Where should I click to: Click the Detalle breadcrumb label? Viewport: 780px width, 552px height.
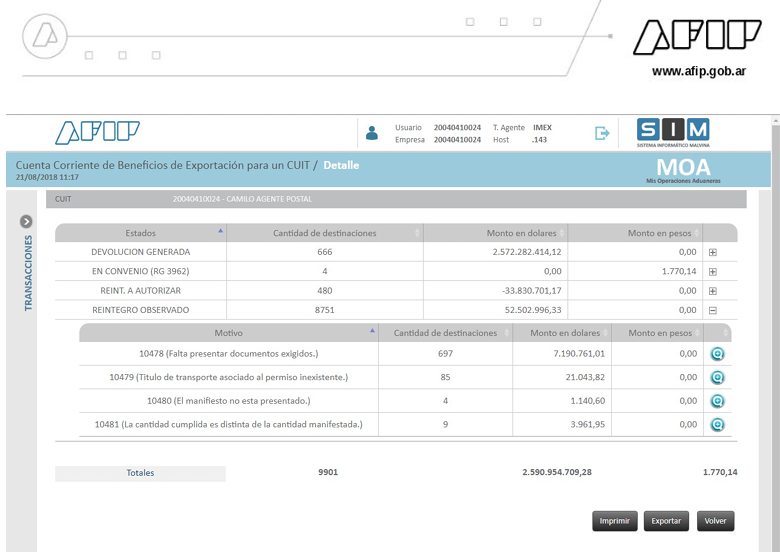pos(341,165)
